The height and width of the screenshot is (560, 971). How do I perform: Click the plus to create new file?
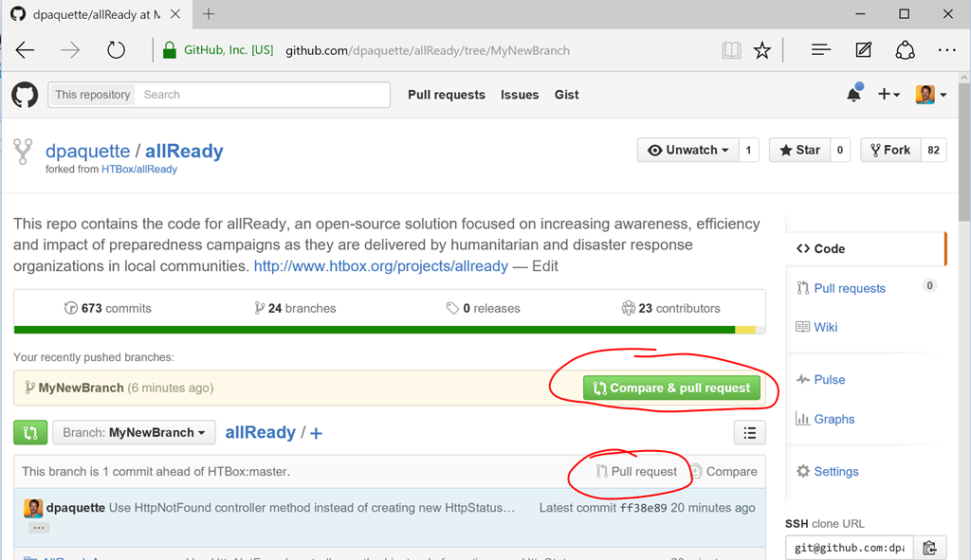[x=316, y=433]
